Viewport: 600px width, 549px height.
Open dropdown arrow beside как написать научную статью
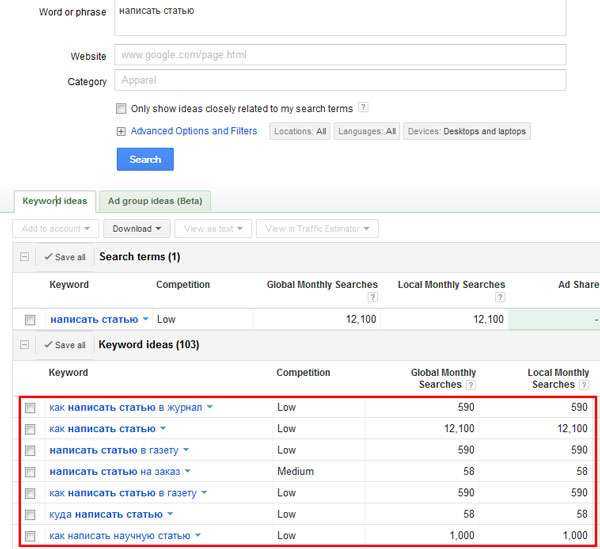point(198,537)
